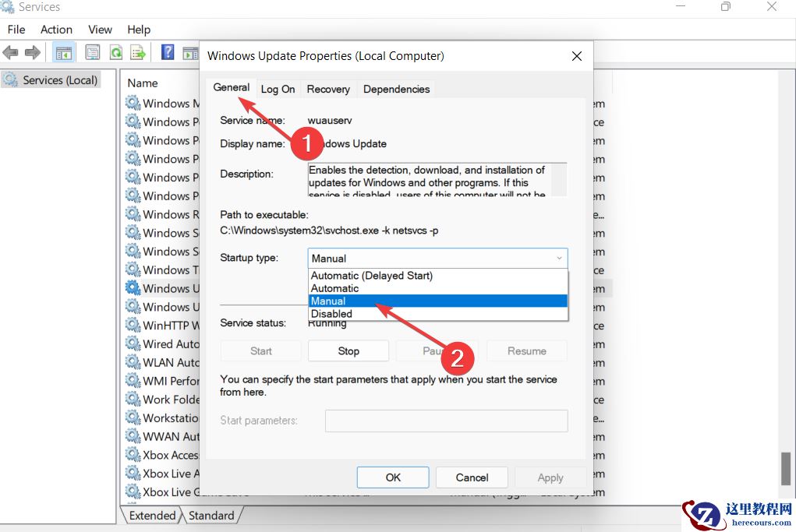This screenshot has width=796, height=532.
Task: Click the gear icon beside Services (Local)
Action: [x=9, y=79]
